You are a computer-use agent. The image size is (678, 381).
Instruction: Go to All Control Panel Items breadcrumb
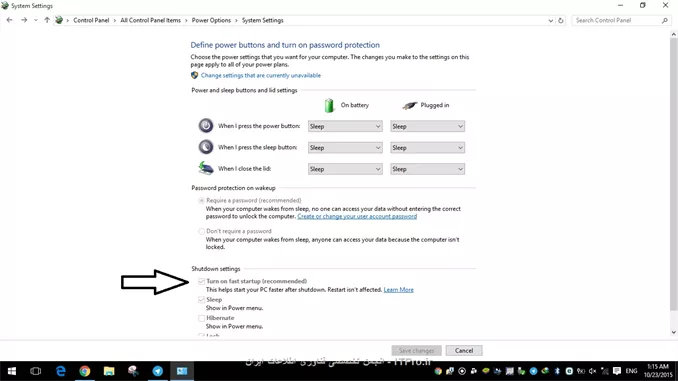(150, 20)
